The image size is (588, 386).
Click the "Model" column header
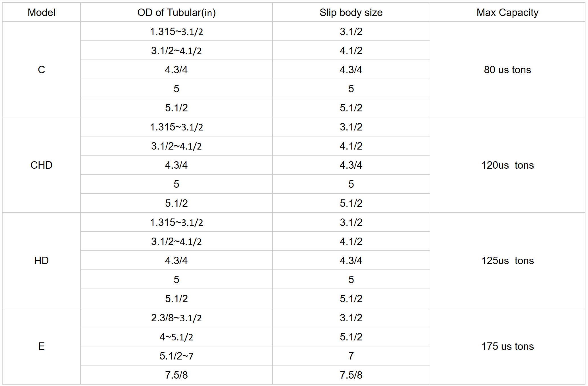(x=41, y=13)
